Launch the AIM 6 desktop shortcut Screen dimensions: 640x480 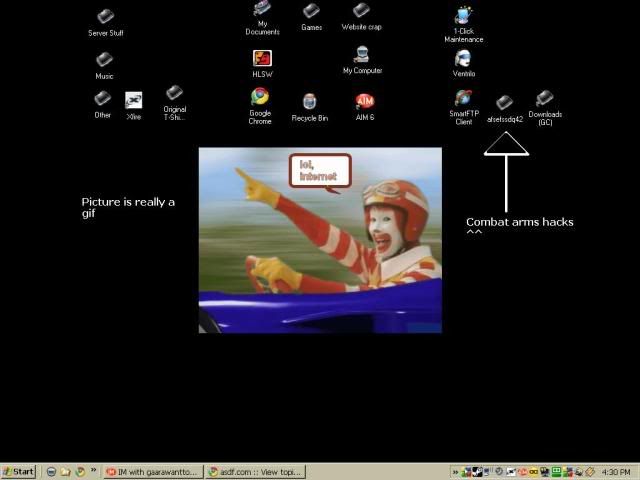point(365,107)
